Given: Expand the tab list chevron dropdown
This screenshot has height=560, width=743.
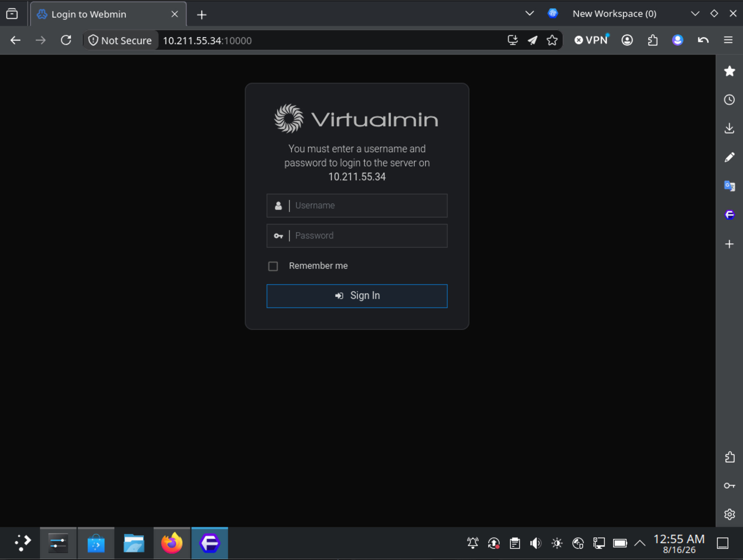Looking at the screenshot, I should click(529, 14).
